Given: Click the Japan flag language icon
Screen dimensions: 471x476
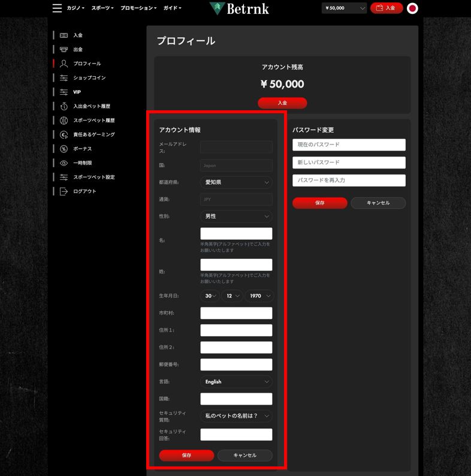Looking at the screenshot, I should [412, 8].
